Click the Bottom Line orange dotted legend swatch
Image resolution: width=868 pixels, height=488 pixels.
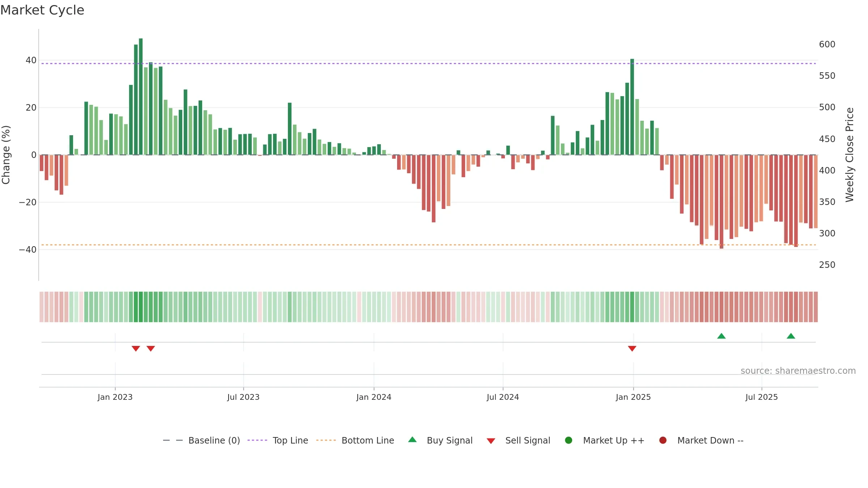click(x=326, y=440)
